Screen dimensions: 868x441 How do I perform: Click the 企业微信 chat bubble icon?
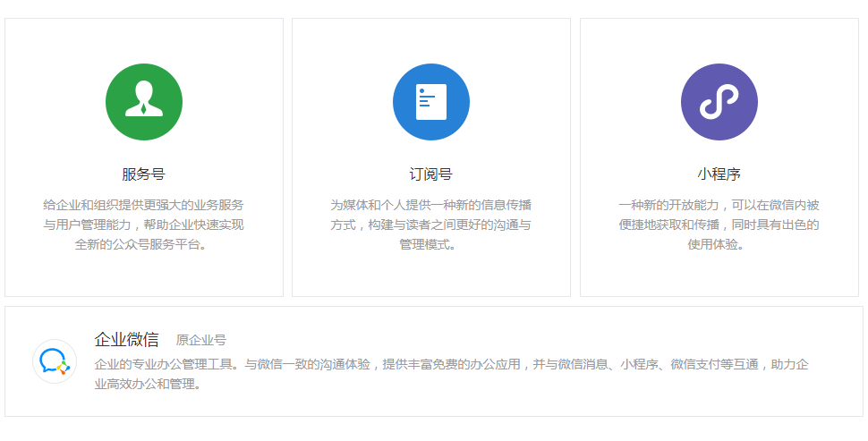coord(54,361)
